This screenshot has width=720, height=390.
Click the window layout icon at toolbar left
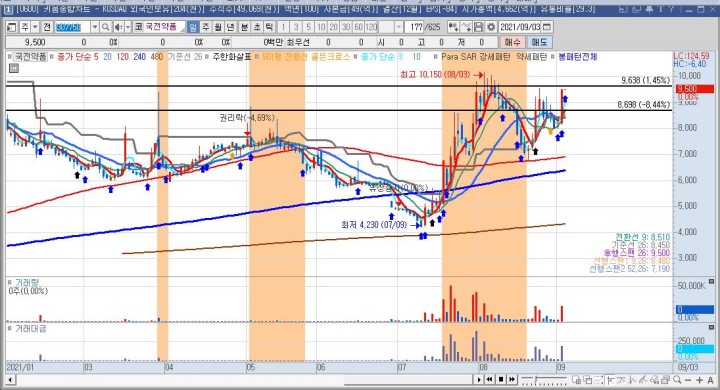(x=11, y=27)
